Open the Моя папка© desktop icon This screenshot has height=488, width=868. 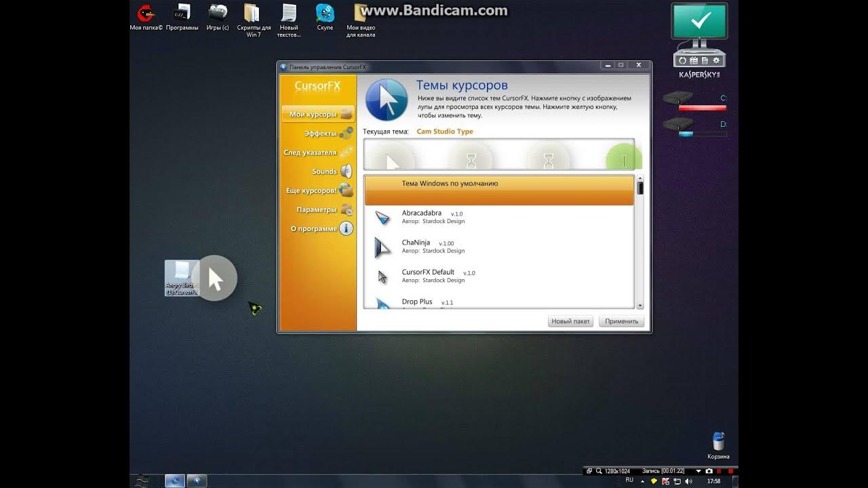[x=146, y=18]
